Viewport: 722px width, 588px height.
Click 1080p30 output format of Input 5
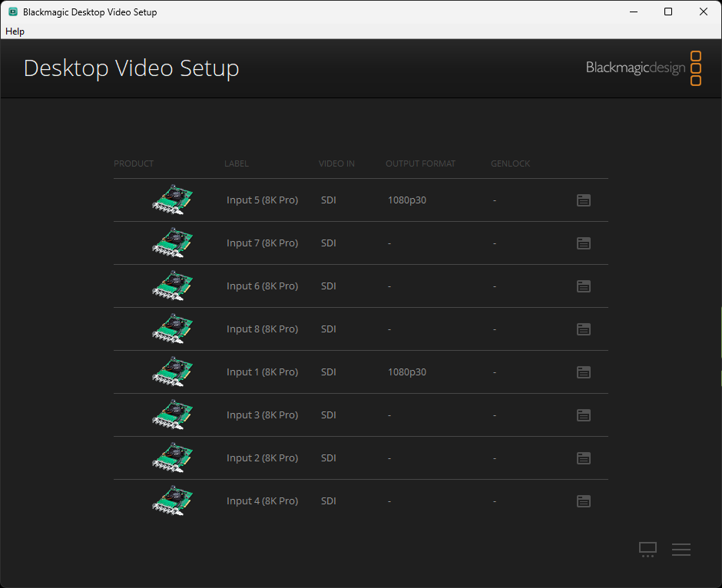point(407,200)
